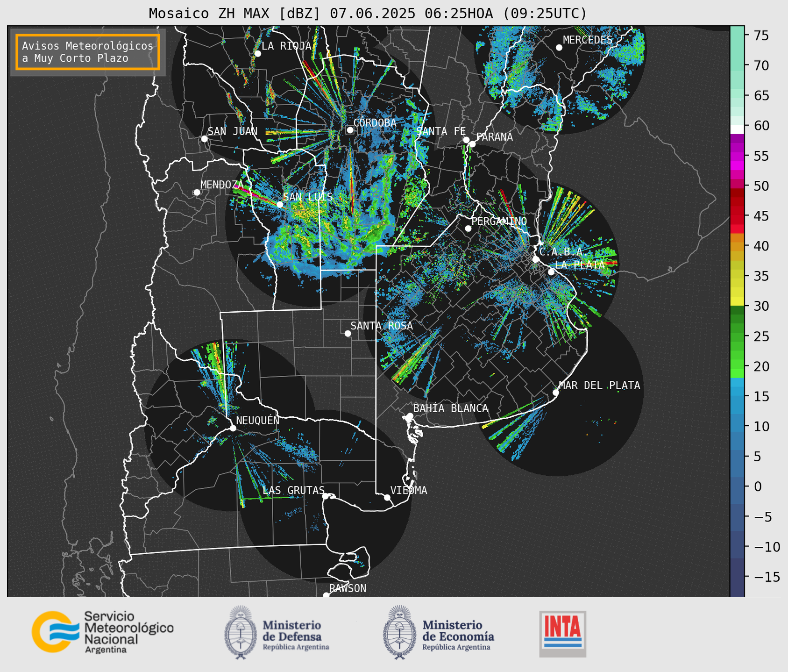Select the SAN JUAN city marker
The width and height of the screenshot is (788, 672).
[204, 139]
